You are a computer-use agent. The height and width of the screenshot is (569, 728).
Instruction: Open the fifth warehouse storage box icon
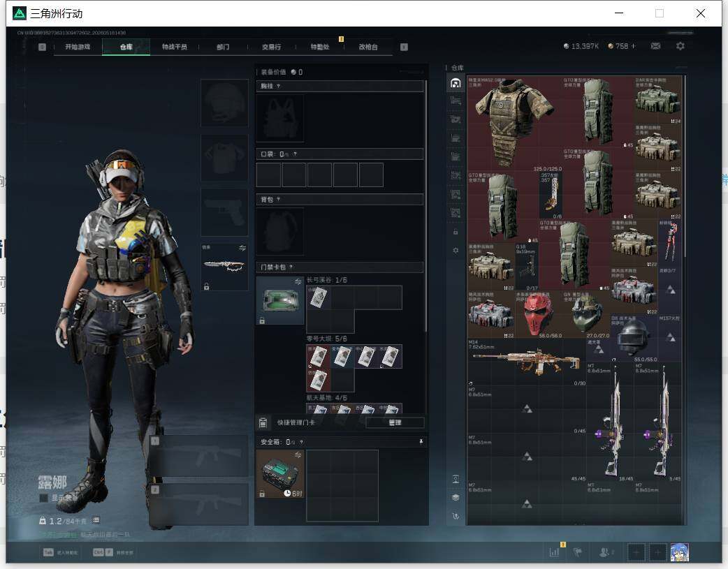click(x=456, y=156)
